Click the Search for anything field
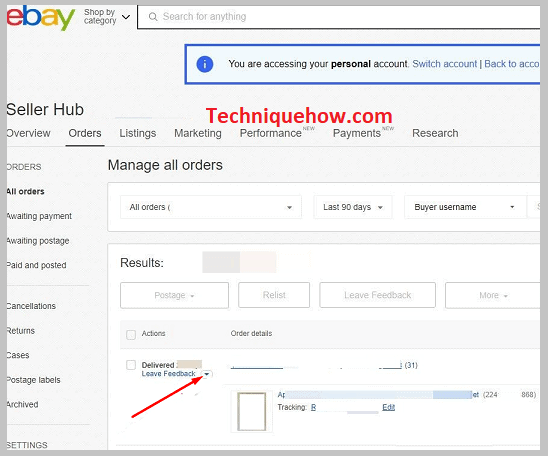Image resolution: width=548 pixels, height=456 pixels. point(338,17)
